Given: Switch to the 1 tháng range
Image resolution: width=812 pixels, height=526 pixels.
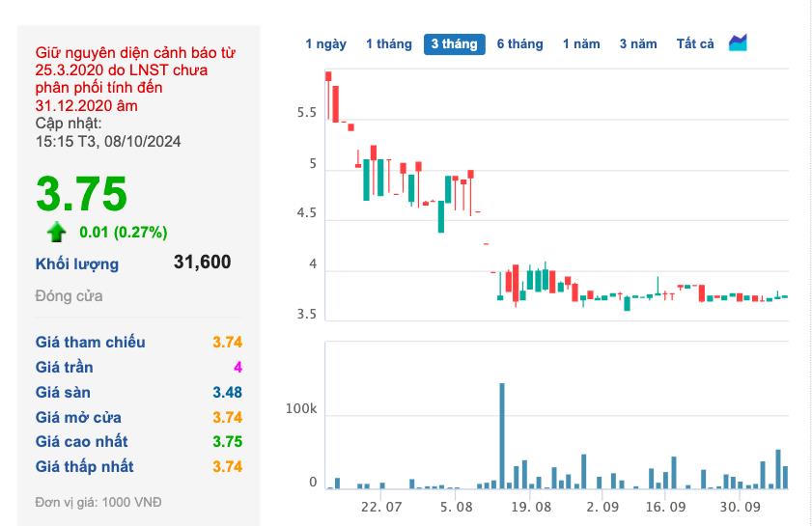Looking at the screenshot, I should [x=388, y=44].
